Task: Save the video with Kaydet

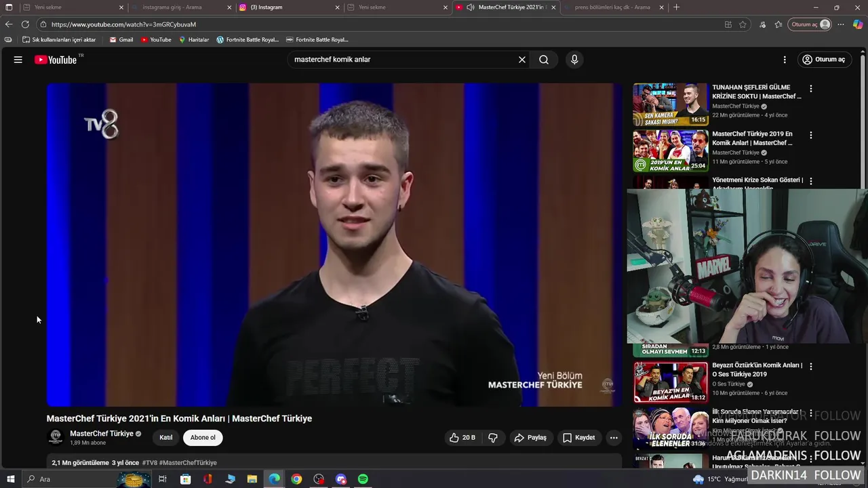Action: pyautogui.click(x=579, y=438)
